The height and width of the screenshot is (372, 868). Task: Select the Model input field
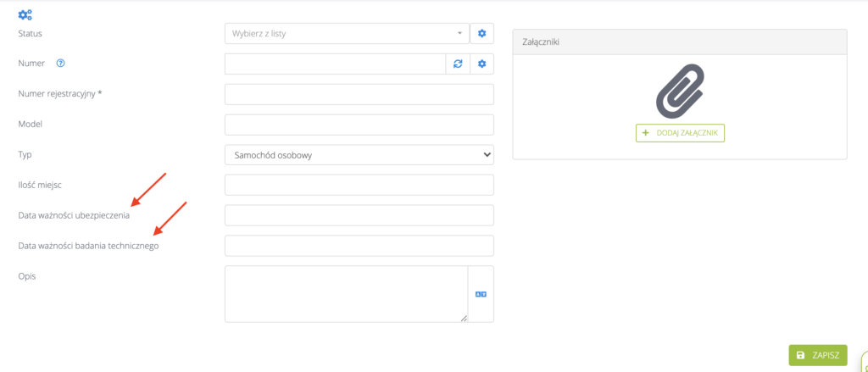[359, 125]
